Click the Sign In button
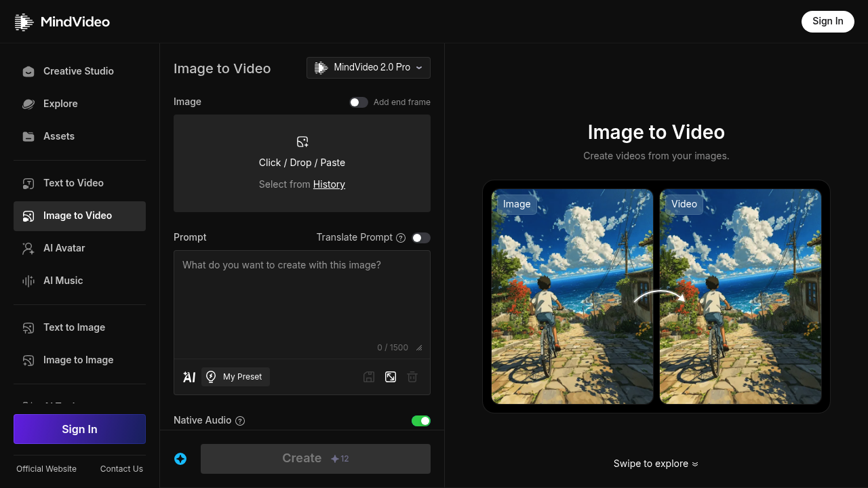This screenshot has width=868, height=488. tap(827, 21)
